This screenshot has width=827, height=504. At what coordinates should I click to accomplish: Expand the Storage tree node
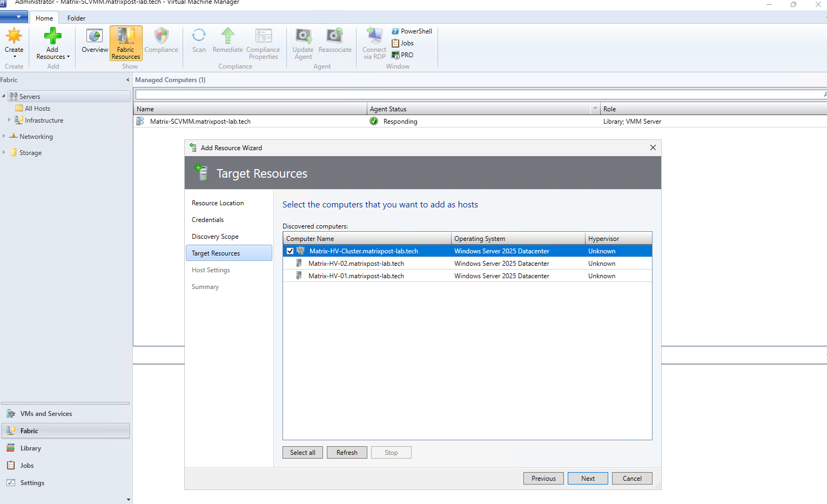pos(4,152)
